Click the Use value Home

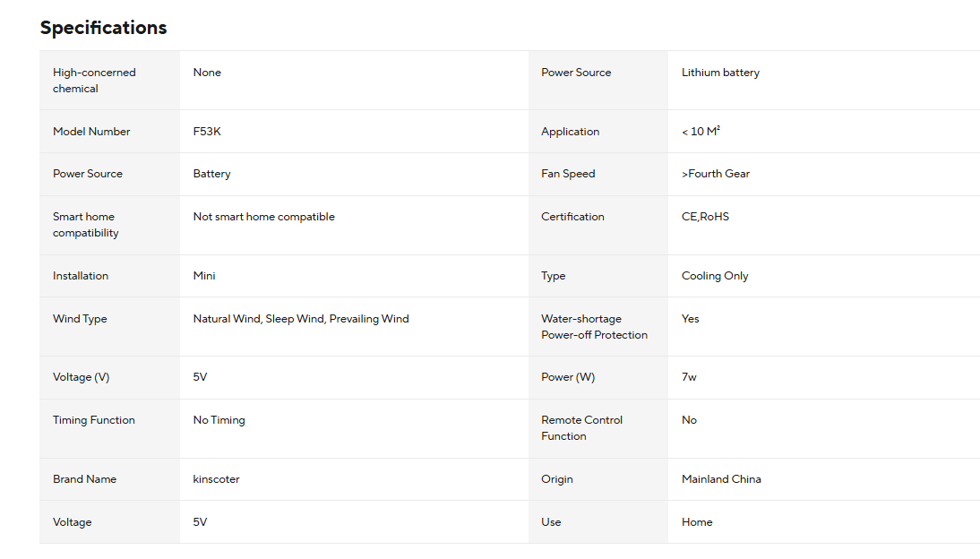coord(697,522)
